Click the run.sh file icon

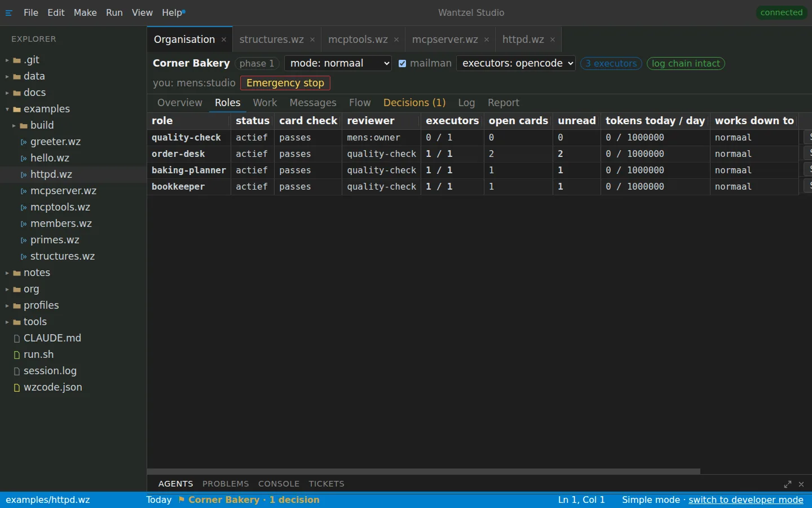click(17, 355)
